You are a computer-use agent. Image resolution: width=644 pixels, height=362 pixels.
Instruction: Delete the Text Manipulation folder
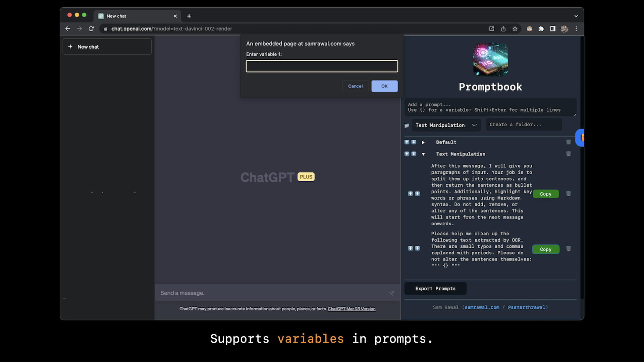tap(569, 154)
